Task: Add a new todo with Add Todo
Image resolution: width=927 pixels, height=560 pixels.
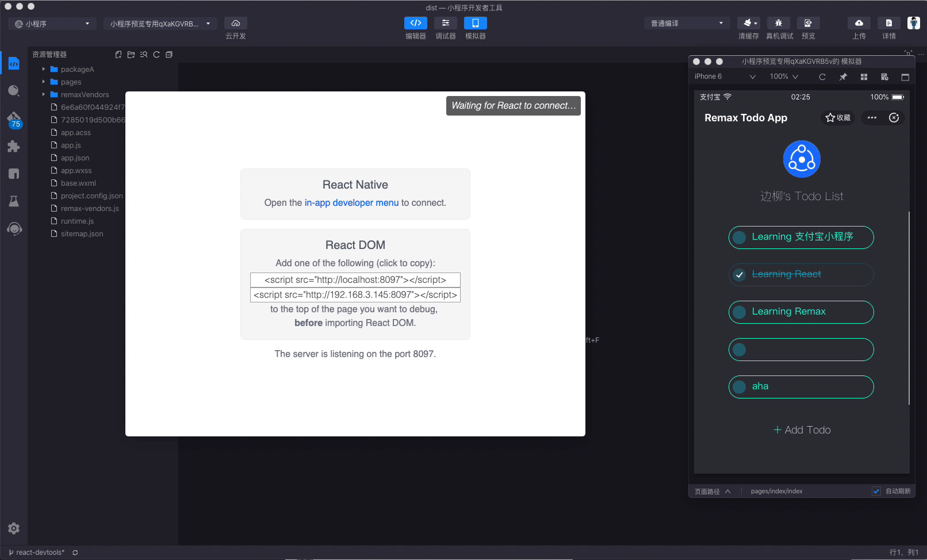Action: (x=802, y=430)
